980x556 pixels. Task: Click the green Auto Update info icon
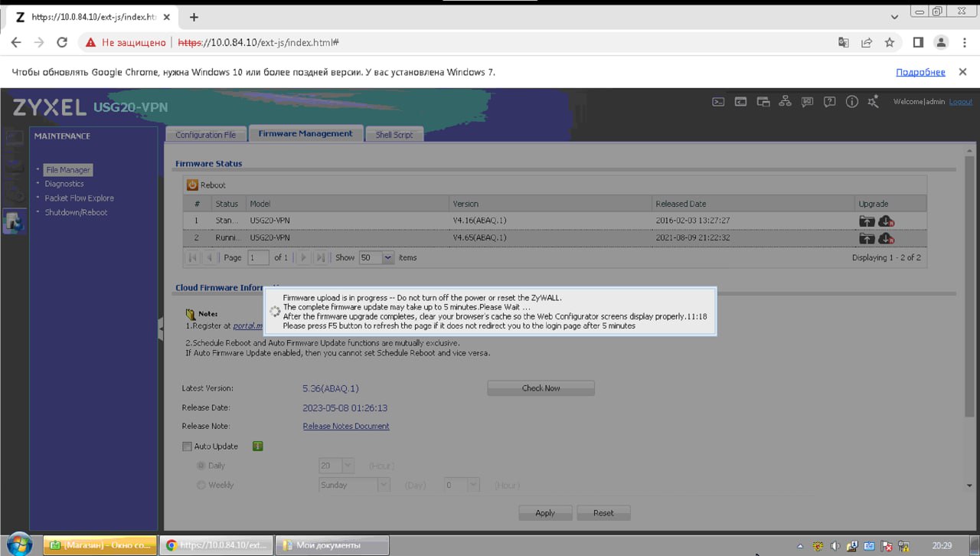tap(258, 446)
